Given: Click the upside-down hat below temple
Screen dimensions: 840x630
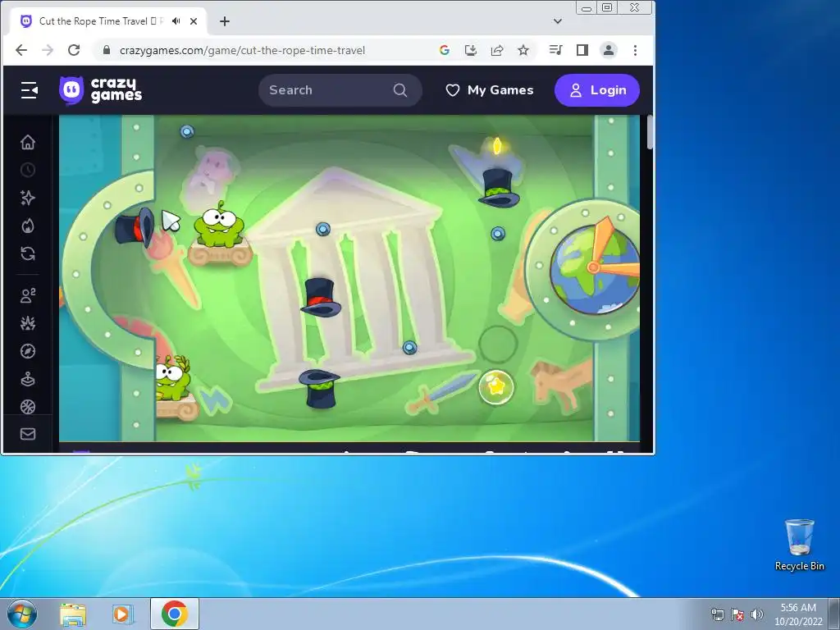Looking at the screenshot, I should (x=320, y=388).
